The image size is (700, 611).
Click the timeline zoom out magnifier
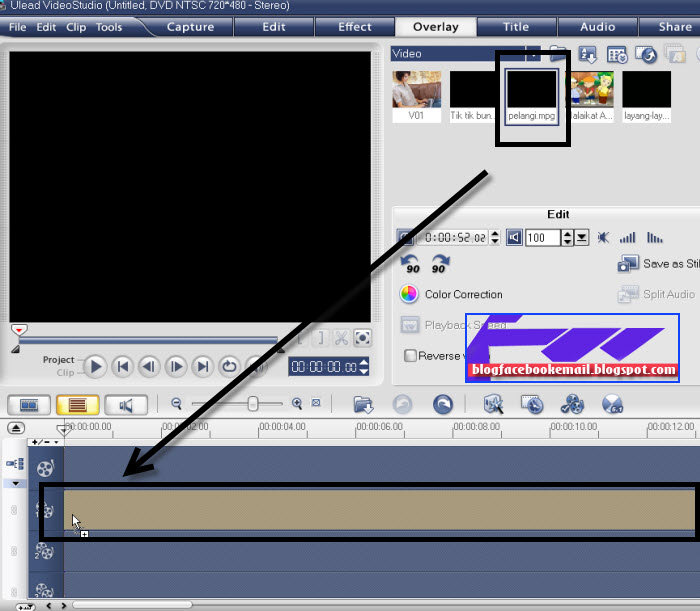[177, 404]
